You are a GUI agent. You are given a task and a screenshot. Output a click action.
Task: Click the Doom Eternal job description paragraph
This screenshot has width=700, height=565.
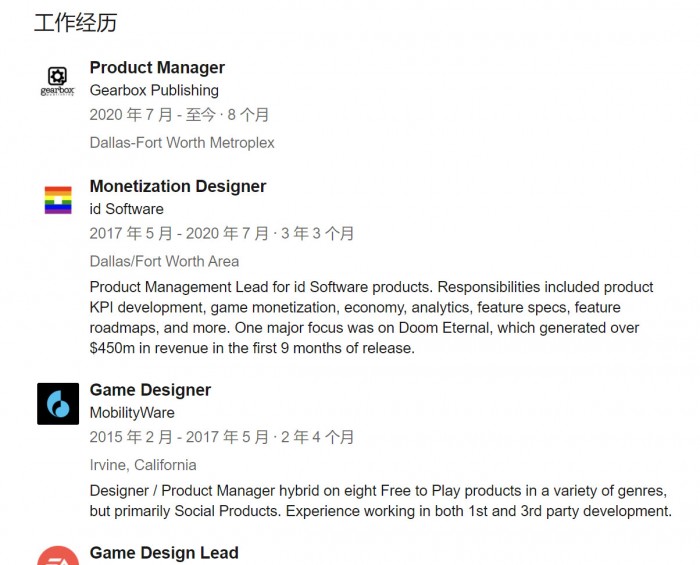click(x=371, y=318)
